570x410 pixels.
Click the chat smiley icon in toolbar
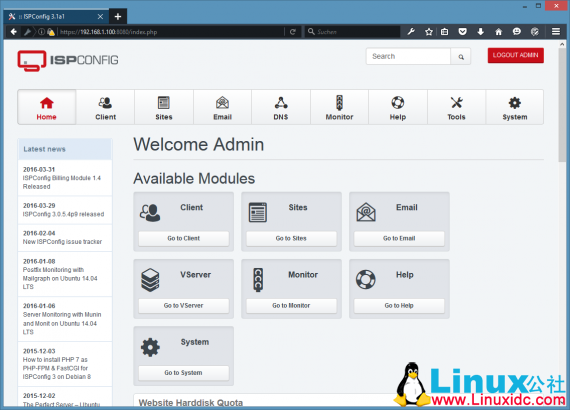pos(517,32)
